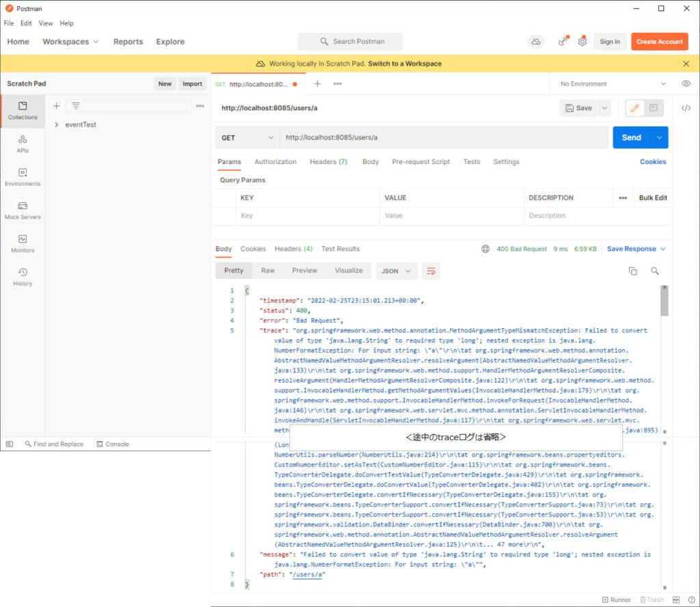Open the GET method dropdown
This screenshot has width=700, height=607.
point(247,137)
